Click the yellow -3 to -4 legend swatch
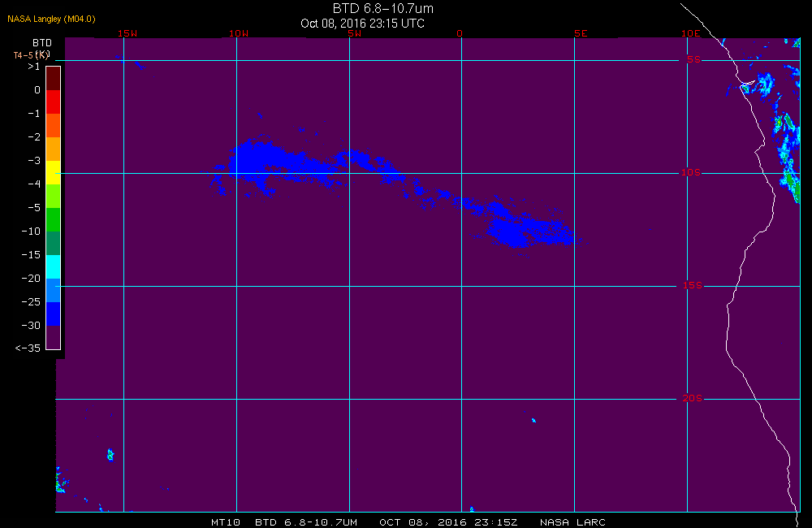Image resolution: width=812 pixels, height=528 pixels. tap(54, 172)
